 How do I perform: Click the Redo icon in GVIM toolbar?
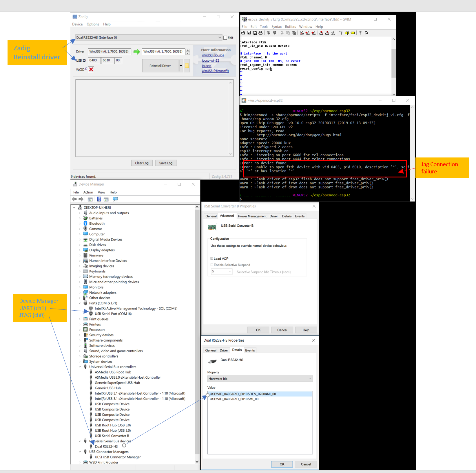pos(274,33)
